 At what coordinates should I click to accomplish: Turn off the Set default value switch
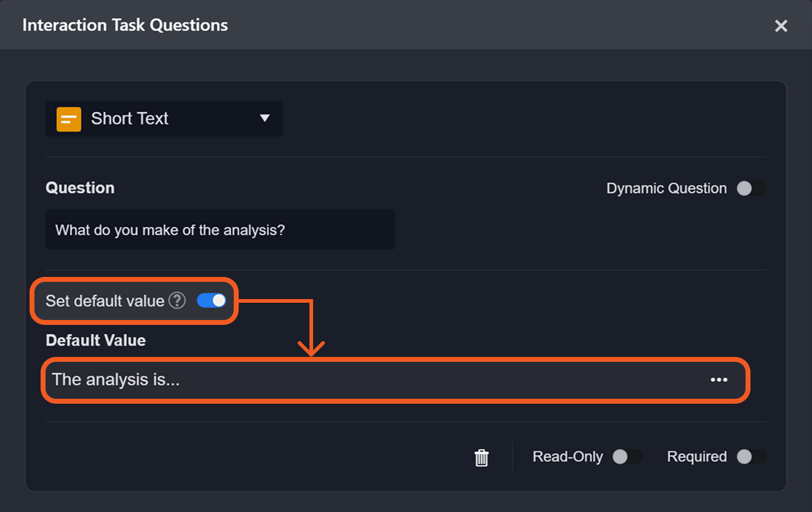tap(212, 300)
